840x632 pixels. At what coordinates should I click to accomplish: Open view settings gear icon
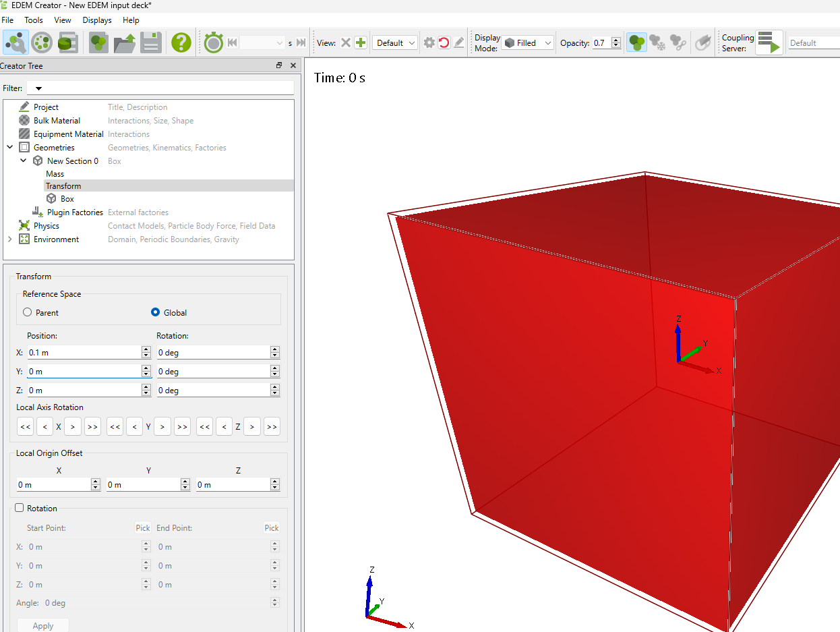[429, 42]
